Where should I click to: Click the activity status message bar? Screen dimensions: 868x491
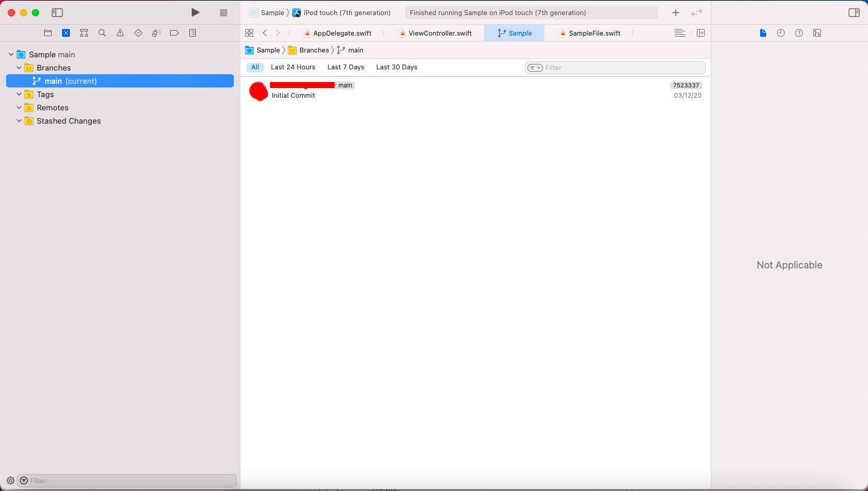tap(532, 13)
